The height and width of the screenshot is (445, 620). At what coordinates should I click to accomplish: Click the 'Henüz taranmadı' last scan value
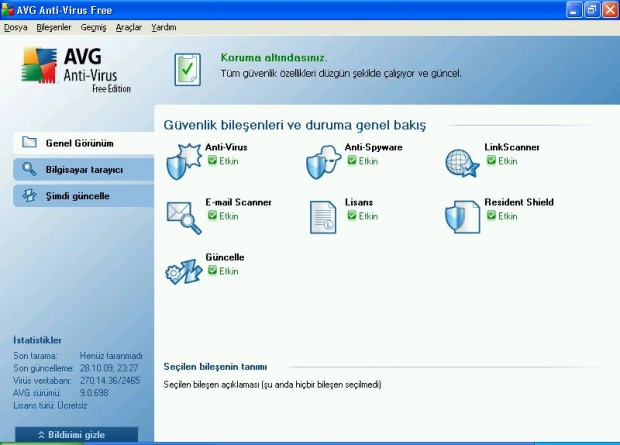pos(111,356)
